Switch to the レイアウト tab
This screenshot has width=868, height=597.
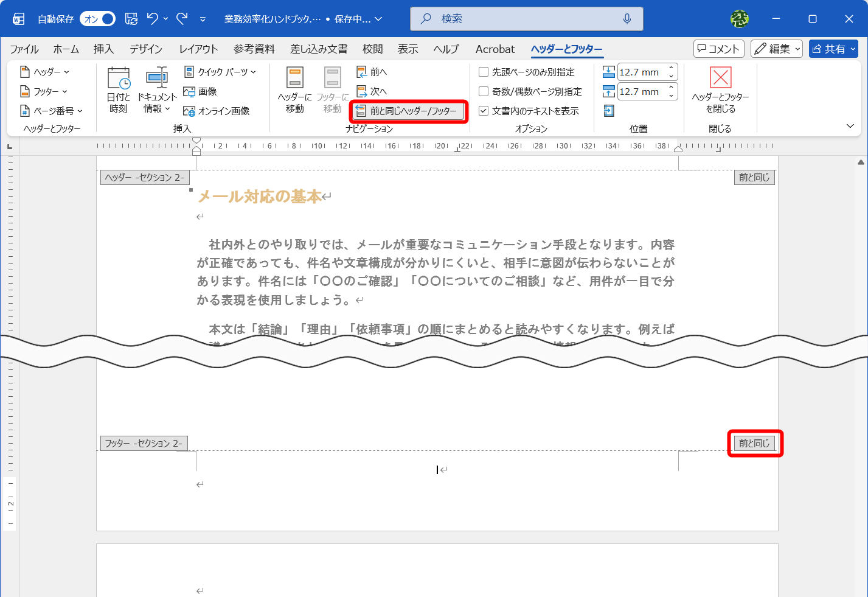click(x=198, y=49)
